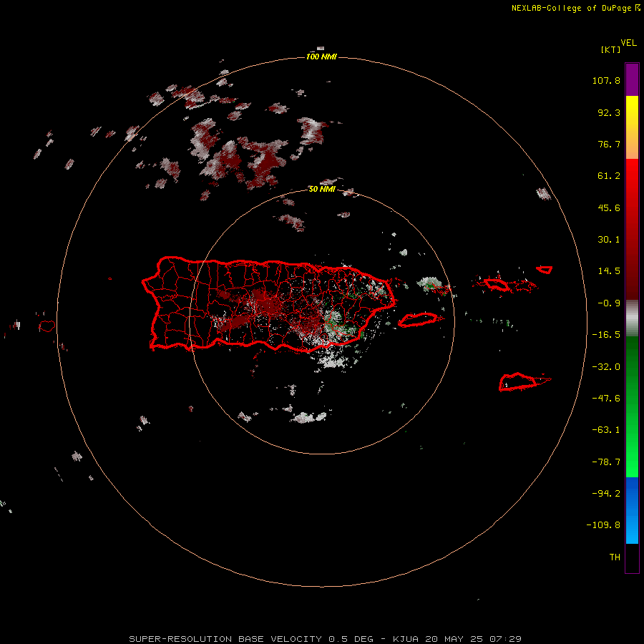Click the Mona island outline west of Puerto Rico
This screenshot has height=644, width=644.
pos(47,326)
